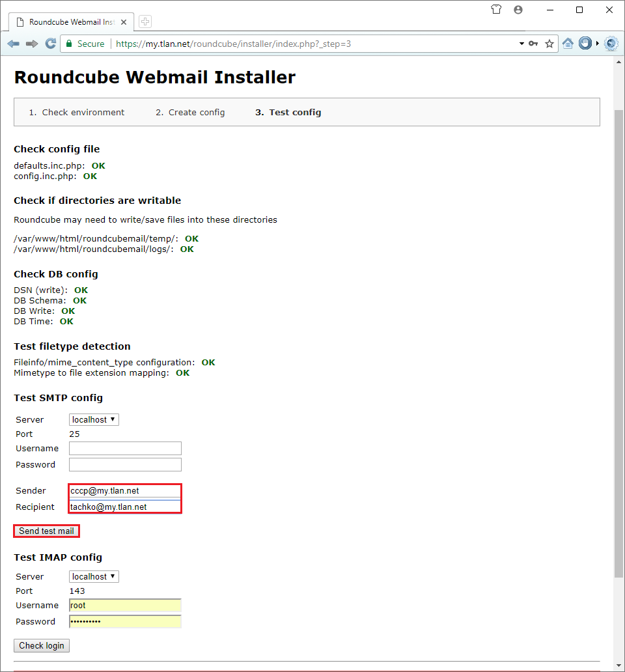Click the Recipient email field
Image resolution: width=625 pixels, height=672 pixels.
[125, 507]
